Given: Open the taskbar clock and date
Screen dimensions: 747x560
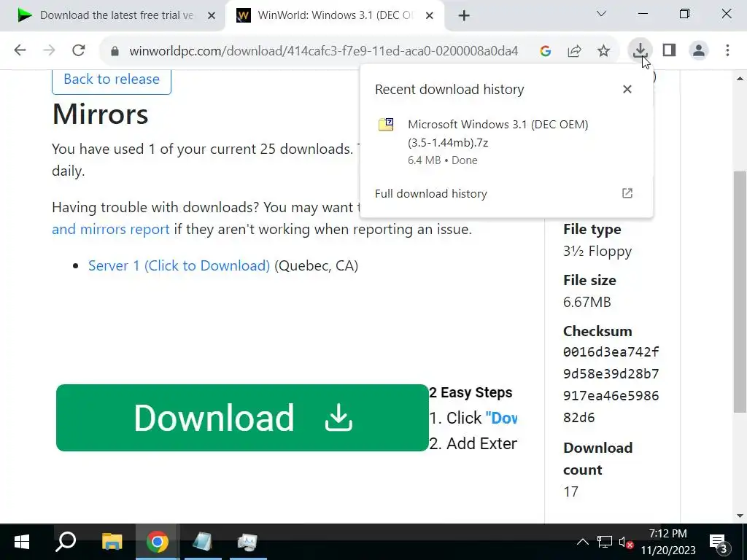Looking at the screenshot, I should [x=668, y=542].
